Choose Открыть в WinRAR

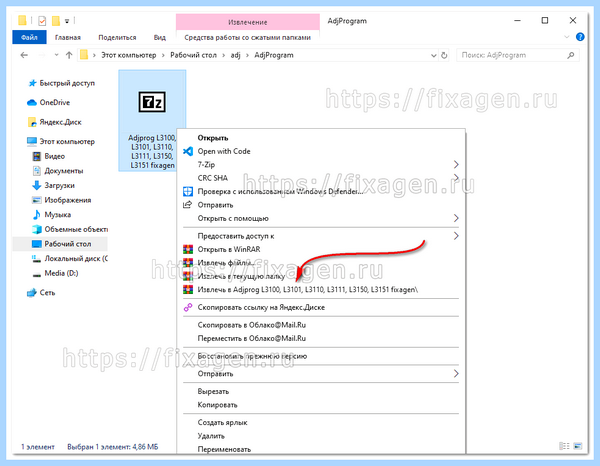point(321,249)
